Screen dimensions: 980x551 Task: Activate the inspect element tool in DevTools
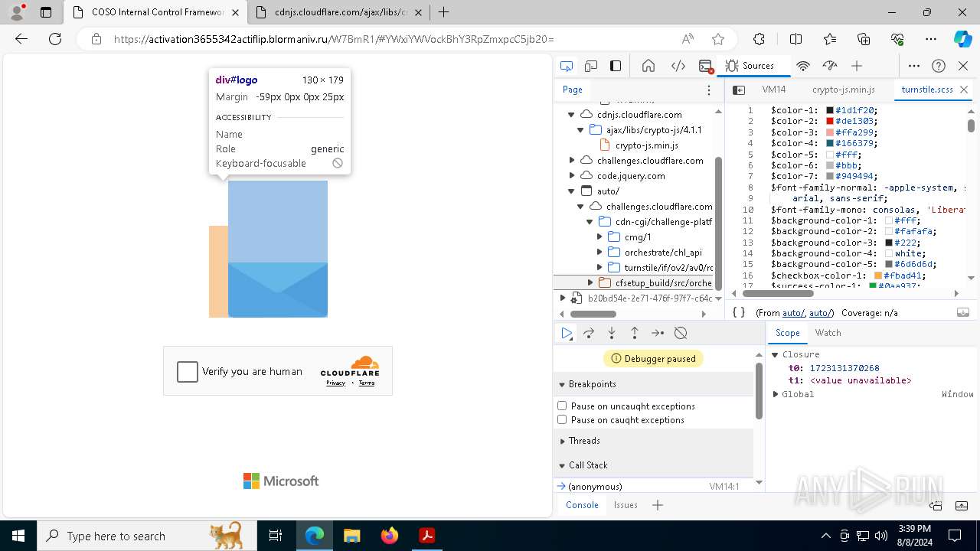coord(567,66)
